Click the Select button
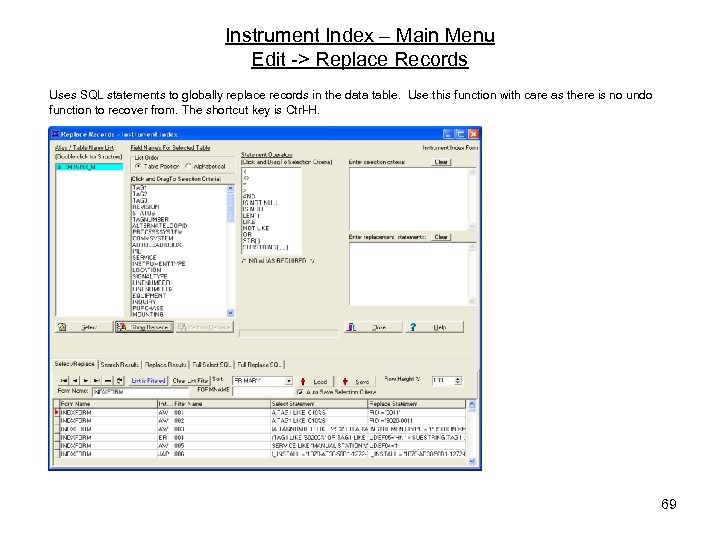This screenshot has width=720, height=540. click(x=84, y=327)
